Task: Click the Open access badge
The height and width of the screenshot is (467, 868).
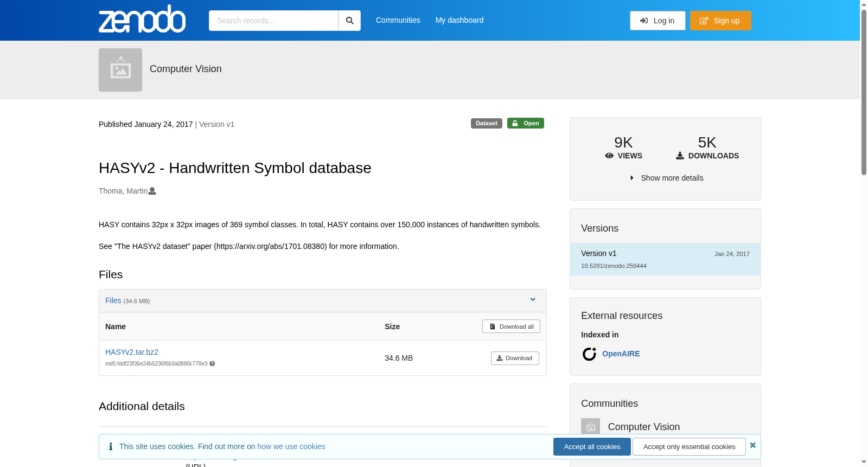Action: (x=526, y=123)
